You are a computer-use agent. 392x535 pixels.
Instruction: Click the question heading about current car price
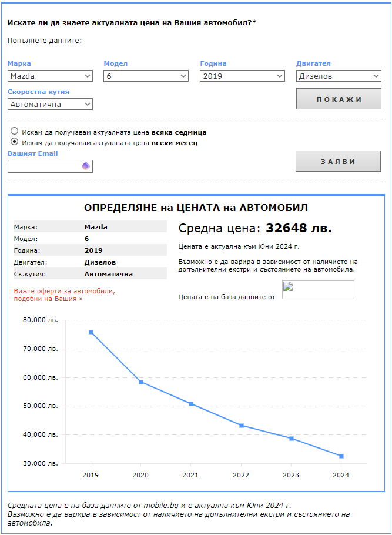[132, 22]
